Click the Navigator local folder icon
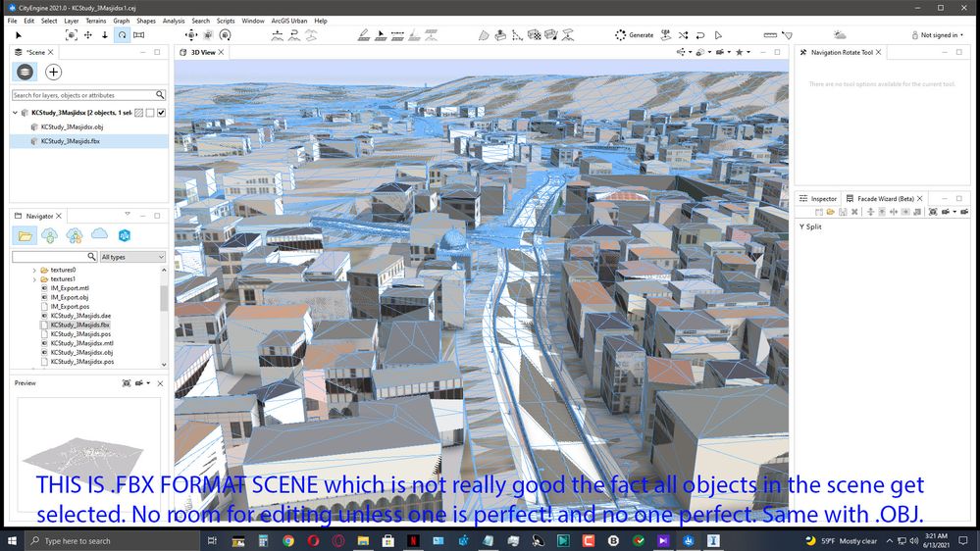This screenshot has width=980, height=551. coord(25,235)
